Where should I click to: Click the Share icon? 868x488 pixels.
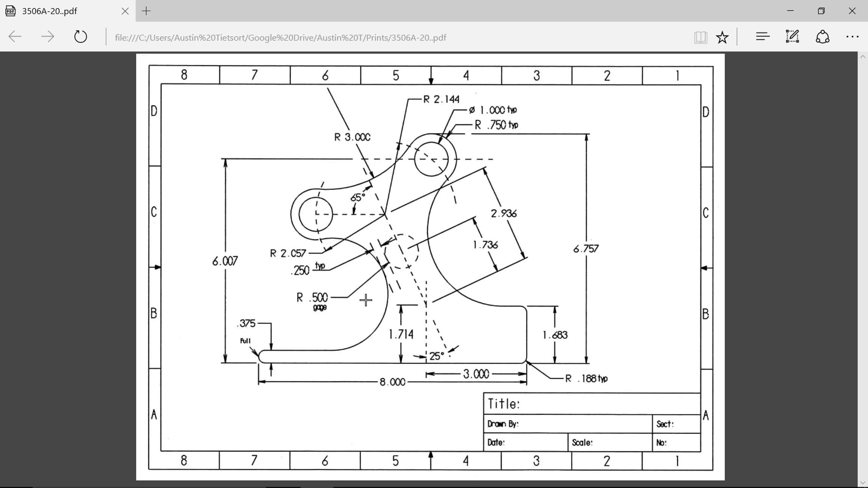coord(822,37)
